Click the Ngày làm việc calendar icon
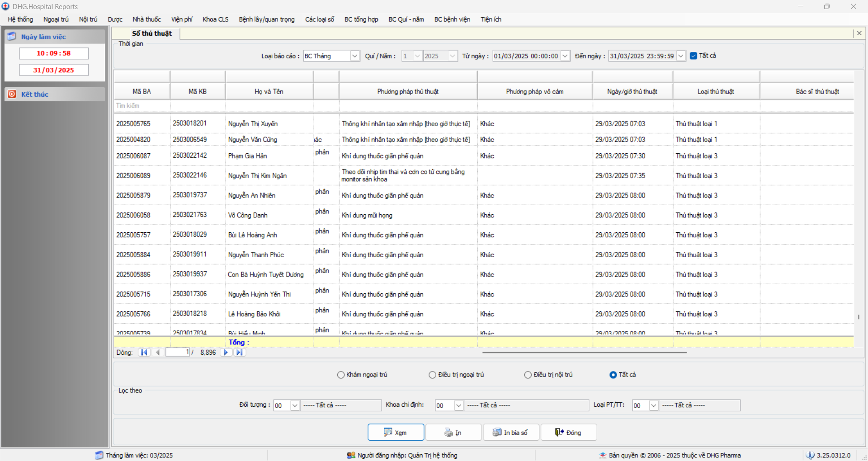The image size is (868, 461). tap(12, 37)
